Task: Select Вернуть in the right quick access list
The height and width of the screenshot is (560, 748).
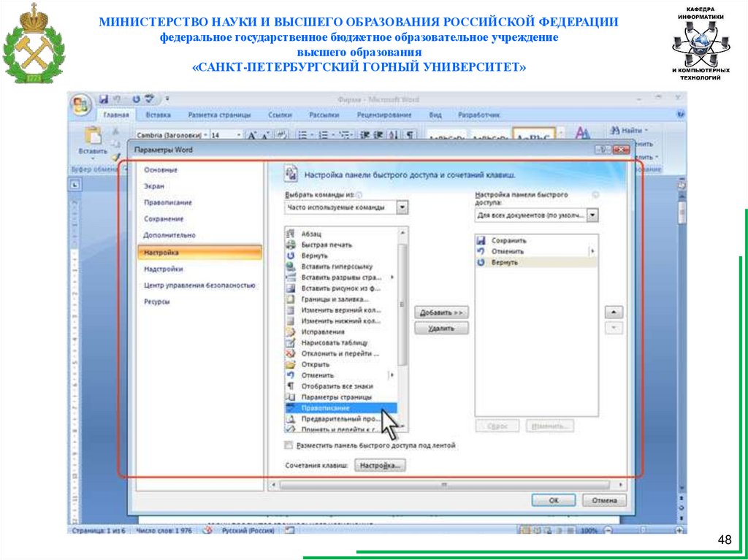Action: coord(536,262)
